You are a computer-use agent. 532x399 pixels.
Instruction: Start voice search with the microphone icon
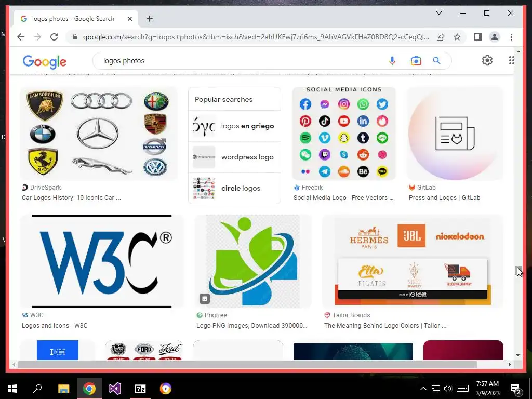coord(392,61)
